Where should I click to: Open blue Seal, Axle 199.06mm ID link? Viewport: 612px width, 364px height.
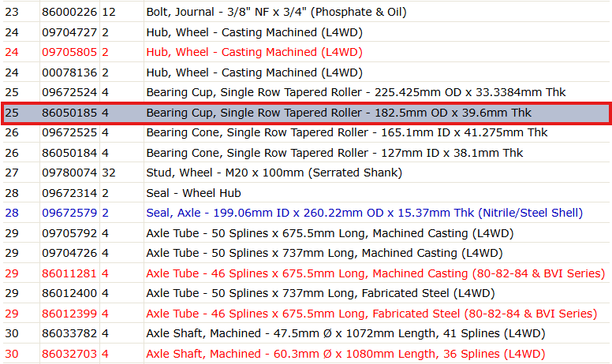tap(364, 213)
